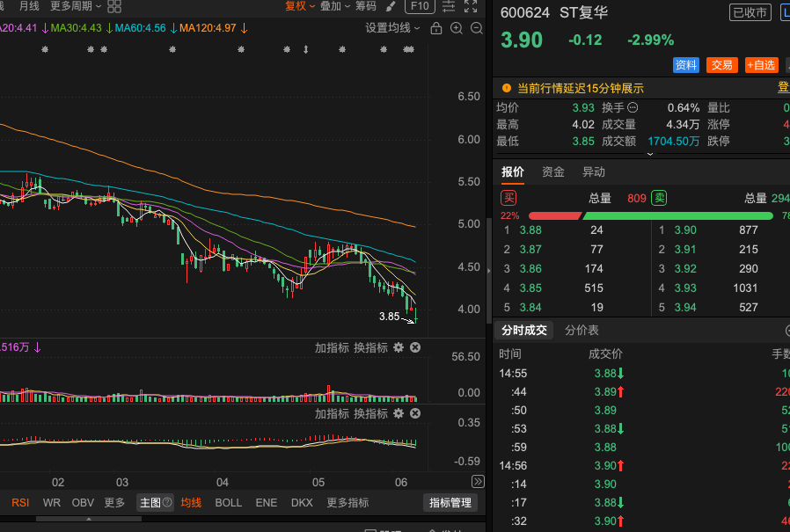Click 加指标 in volume panel

click(x=332, y=347)
